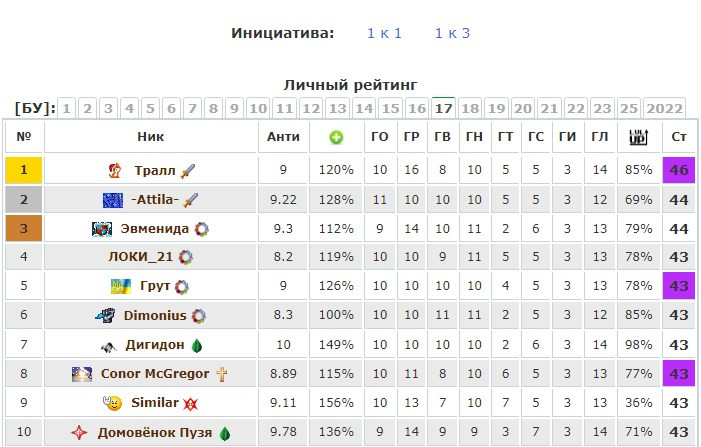Click the red star icon before Домовёнок Пузя

point(79,432)
